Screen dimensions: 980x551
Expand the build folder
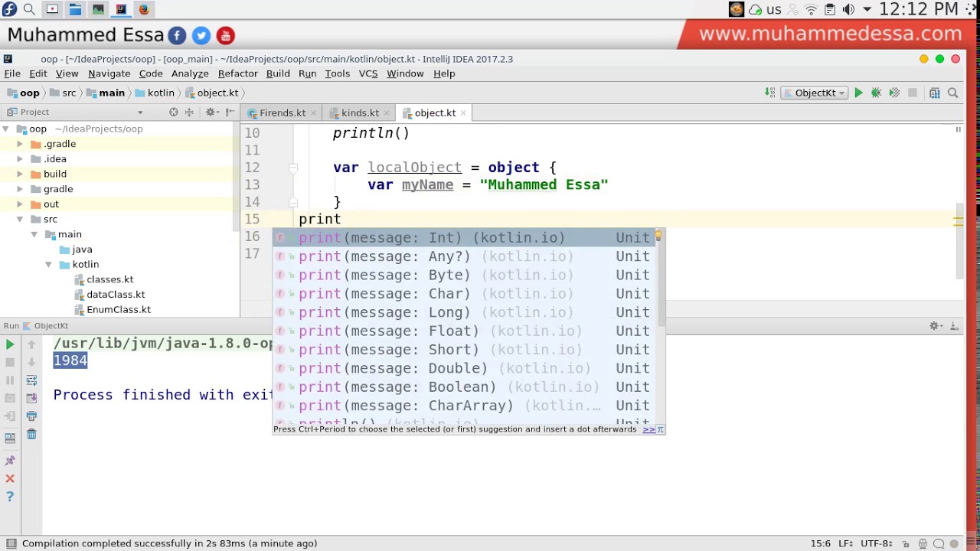click(x=20, y=174)
